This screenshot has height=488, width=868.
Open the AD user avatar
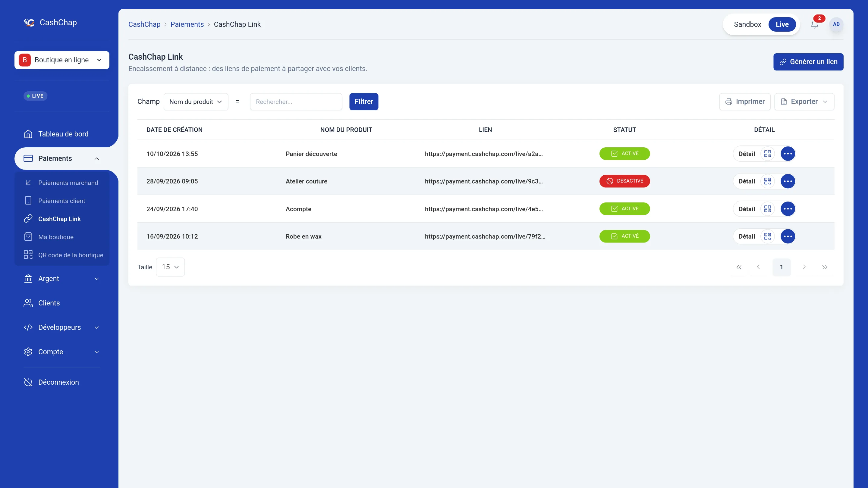[836, 24]
